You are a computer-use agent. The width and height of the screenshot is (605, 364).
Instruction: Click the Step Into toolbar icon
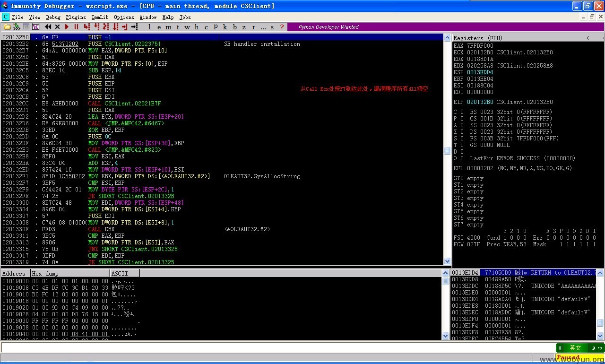87,27
